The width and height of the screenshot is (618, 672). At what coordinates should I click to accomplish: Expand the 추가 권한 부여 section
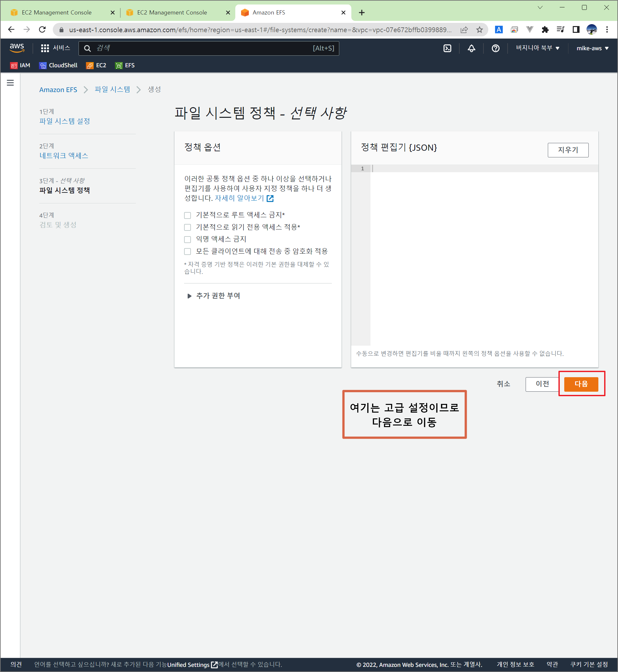[218, 295]
